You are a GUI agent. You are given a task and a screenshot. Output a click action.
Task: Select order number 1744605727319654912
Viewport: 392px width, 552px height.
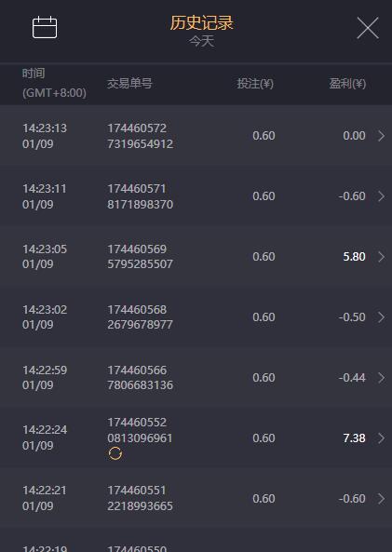(141, 136)
